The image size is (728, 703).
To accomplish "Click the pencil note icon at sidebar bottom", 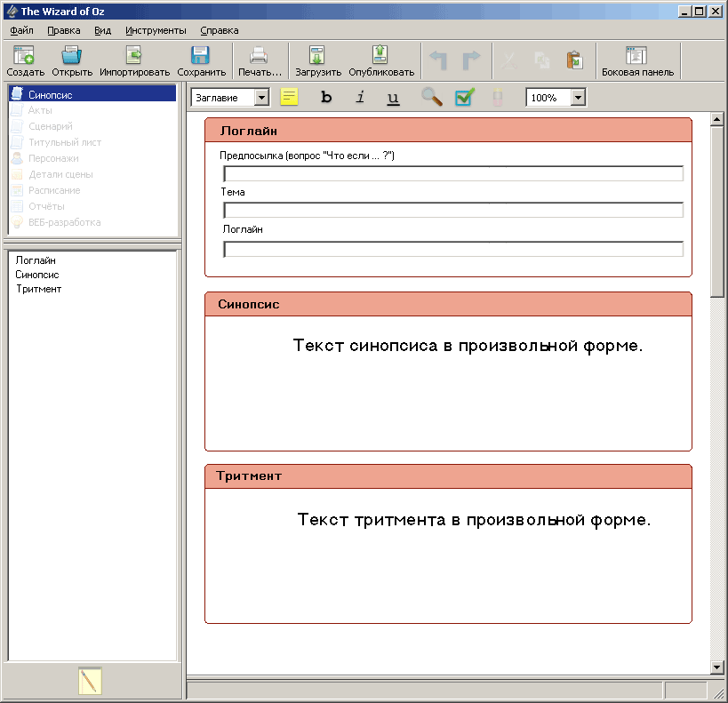I will (x=90, y=681).
